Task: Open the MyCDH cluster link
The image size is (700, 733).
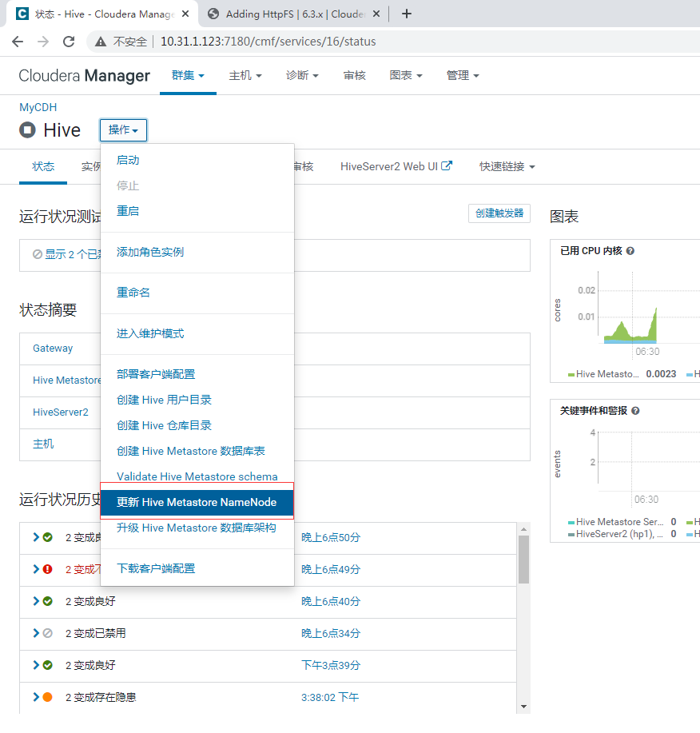Action: tap(38, 107)
